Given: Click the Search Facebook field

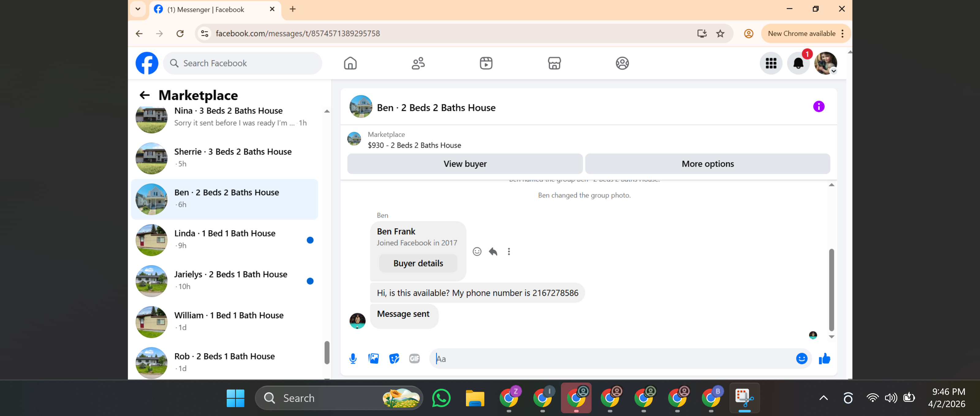Looking at the screenshot, I should tap(242, 63).
